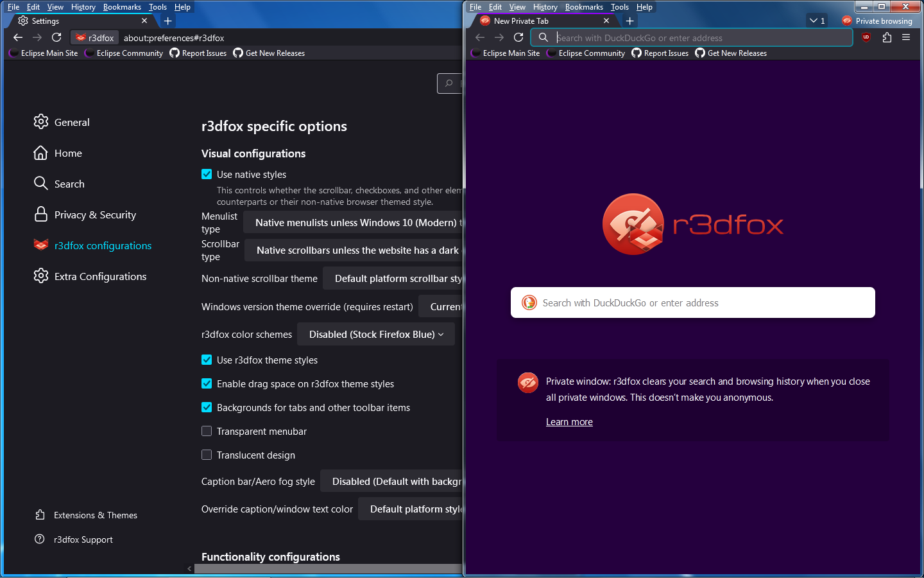Open Report Issues bookmark in the private window
This screenshot has height=578, width=924.
point(660,53)
